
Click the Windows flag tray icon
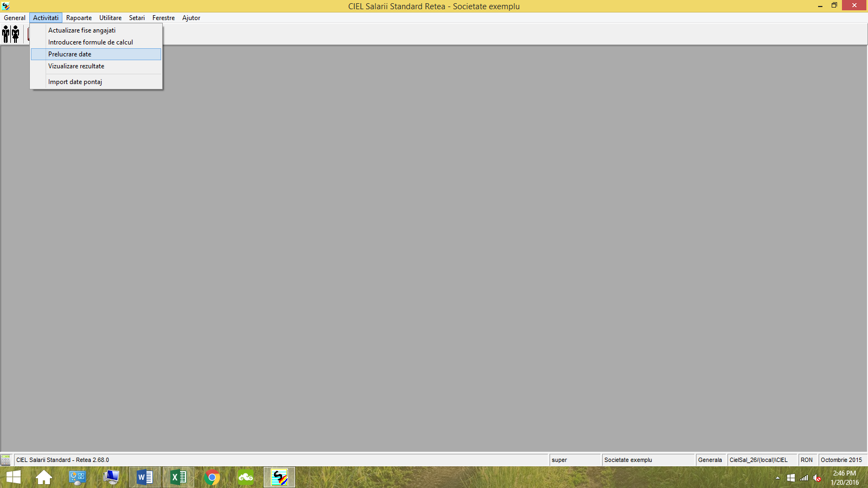coord(791,478)
